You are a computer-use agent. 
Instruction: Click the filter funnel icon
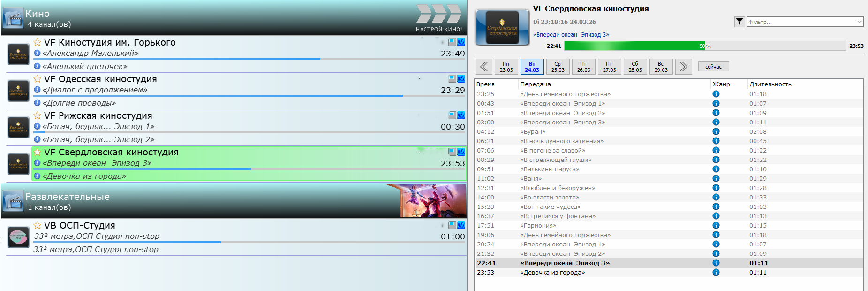pyautogui.click(x=740, y=22)
